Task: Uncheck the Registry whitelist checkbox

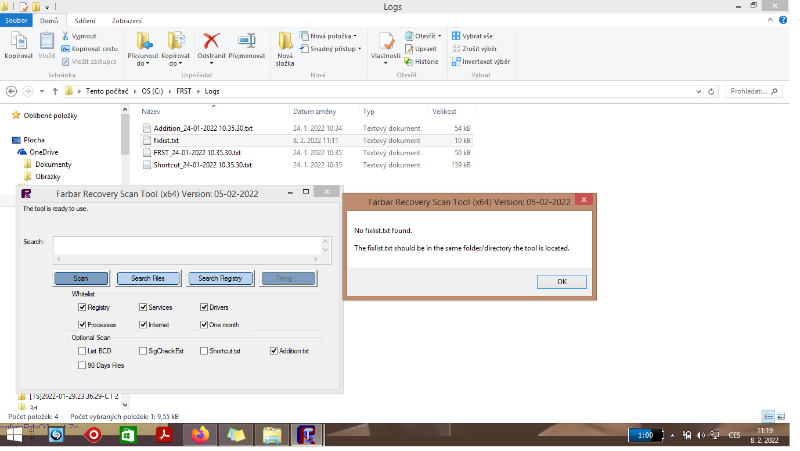Action: pos(82,307)
